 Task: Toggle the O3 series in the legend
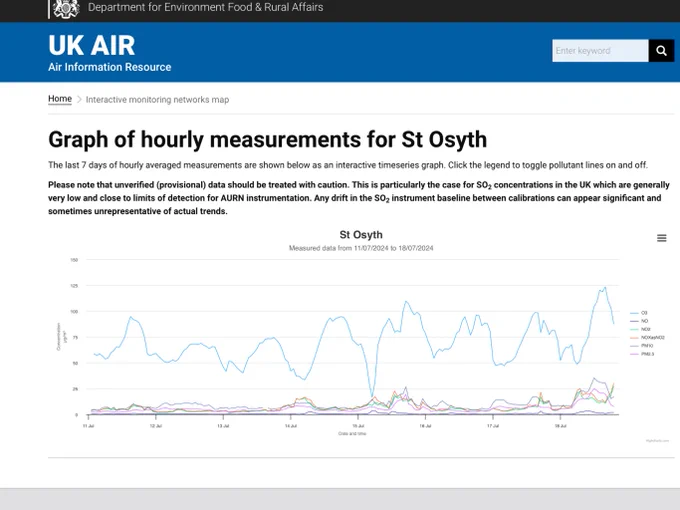tap(639, 313)
